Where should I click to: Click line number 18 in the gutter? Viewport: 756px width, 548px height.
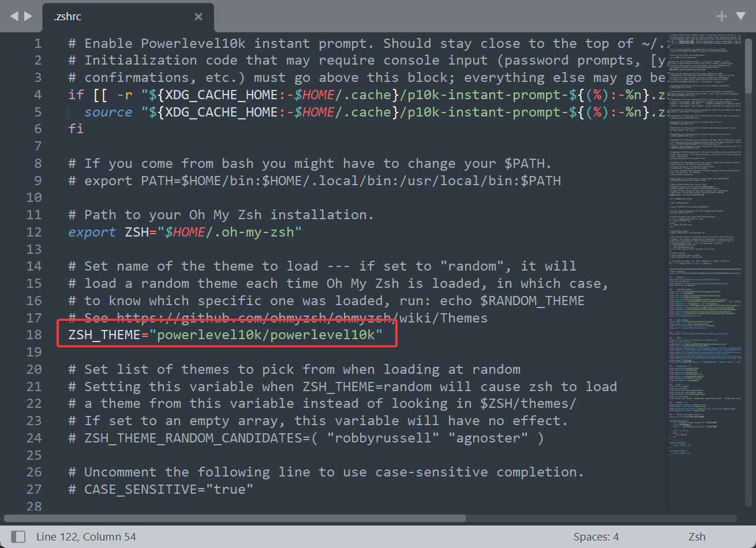tap(33, 334)
